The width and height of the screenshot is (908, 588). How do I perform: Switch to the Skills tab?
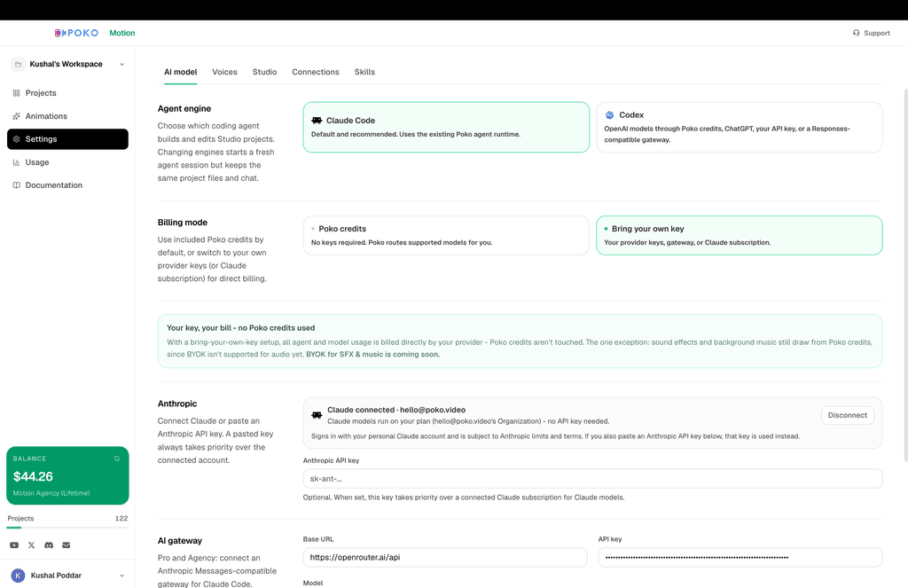[364, 72]
